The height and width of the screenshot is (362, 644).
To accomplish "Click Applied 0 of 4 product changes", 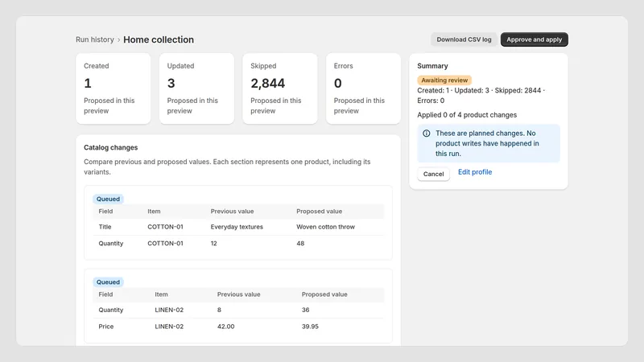I will coord(467,115).
